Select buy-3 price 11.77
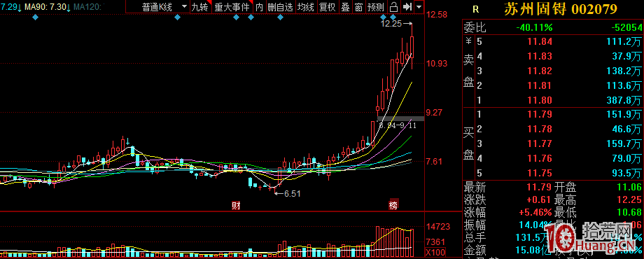Screen dimensions: 644x259 click(540, 143)
